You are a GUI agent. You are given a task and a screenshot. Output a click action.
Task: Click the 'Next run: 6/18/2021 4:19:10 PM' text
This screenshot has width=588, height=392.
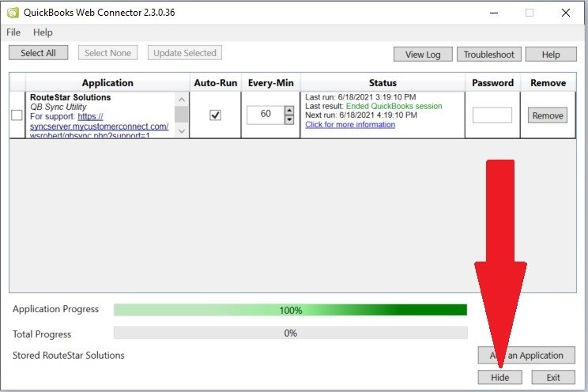click(361, 115)
